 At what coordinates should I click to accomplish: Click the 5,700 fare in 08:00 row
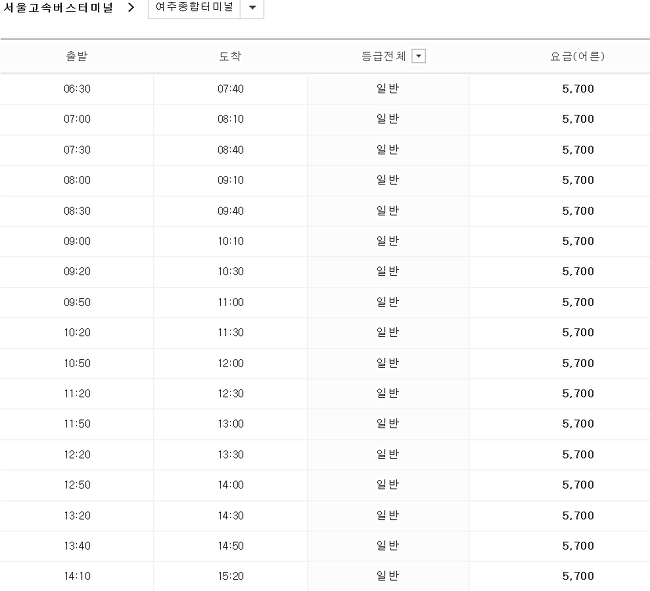click(578, 180)
